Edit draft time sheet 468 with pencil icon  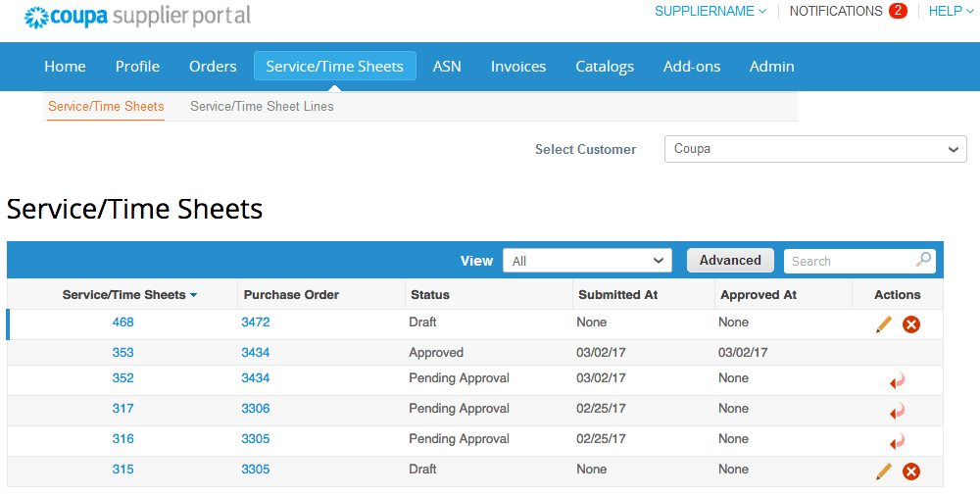pos(884,324)
